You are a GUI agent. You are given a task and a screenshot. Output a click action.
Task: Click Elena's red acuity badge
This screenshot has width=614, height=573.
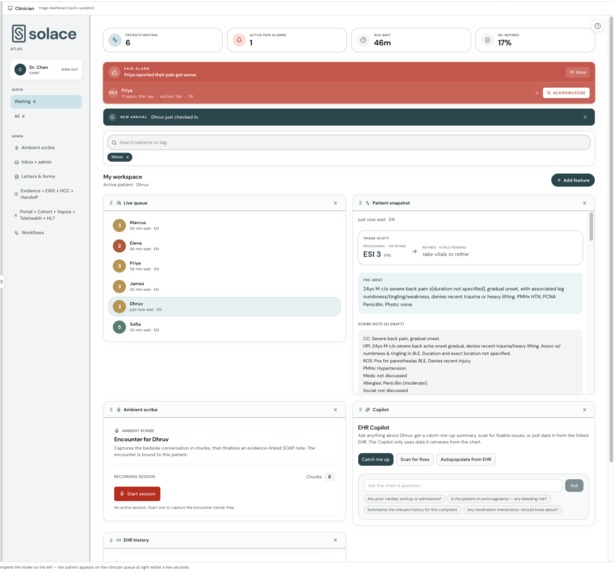click(119, 246)
